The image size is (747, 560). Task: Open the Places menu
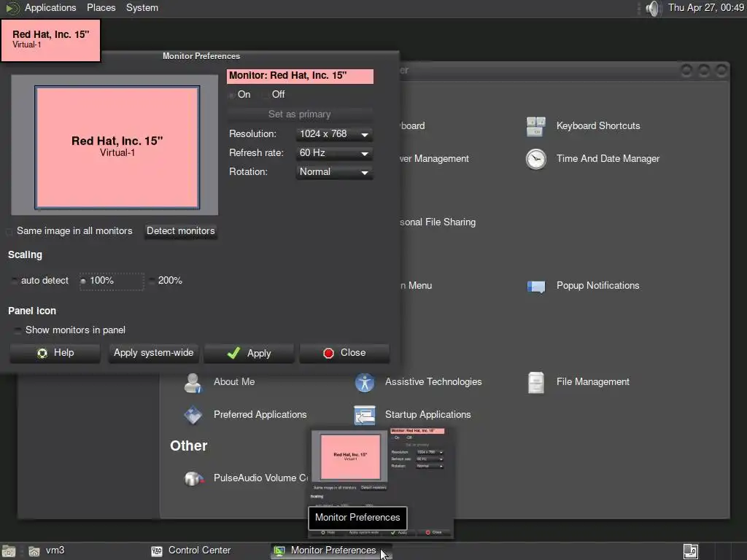[101, 7]
